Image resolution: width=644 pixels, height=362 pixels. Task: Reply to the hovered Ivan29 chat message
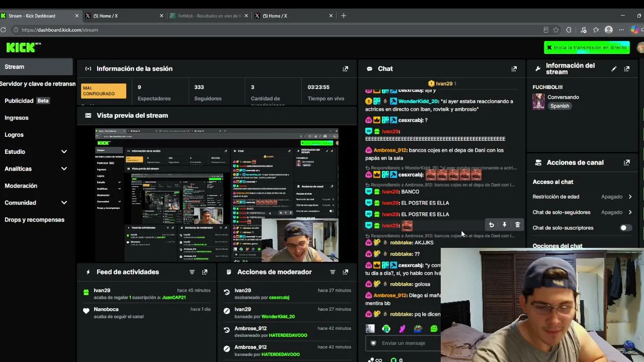[492, 225]
